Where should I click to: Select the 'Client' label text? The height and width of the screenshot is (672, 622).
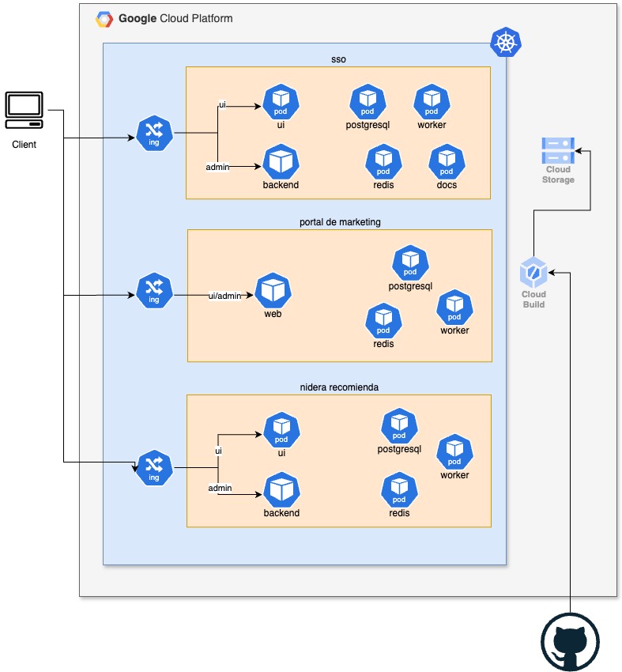click(x=24, y=145)
